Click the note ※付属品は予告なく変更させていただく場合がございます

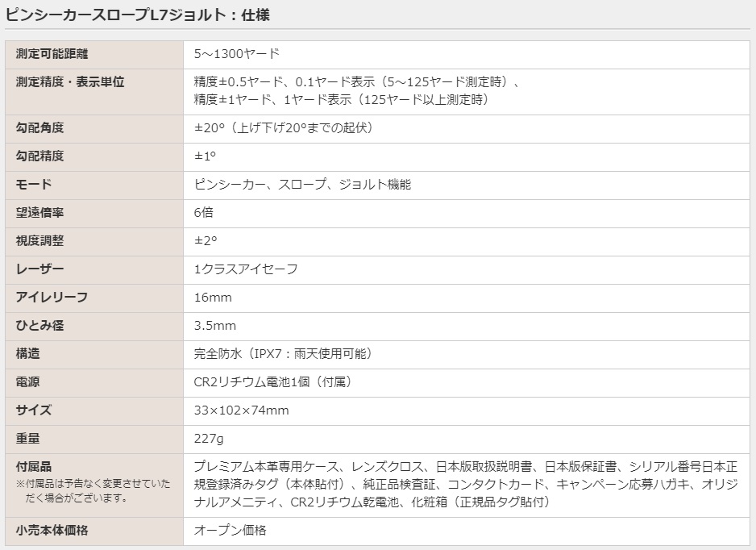(93, 490)
